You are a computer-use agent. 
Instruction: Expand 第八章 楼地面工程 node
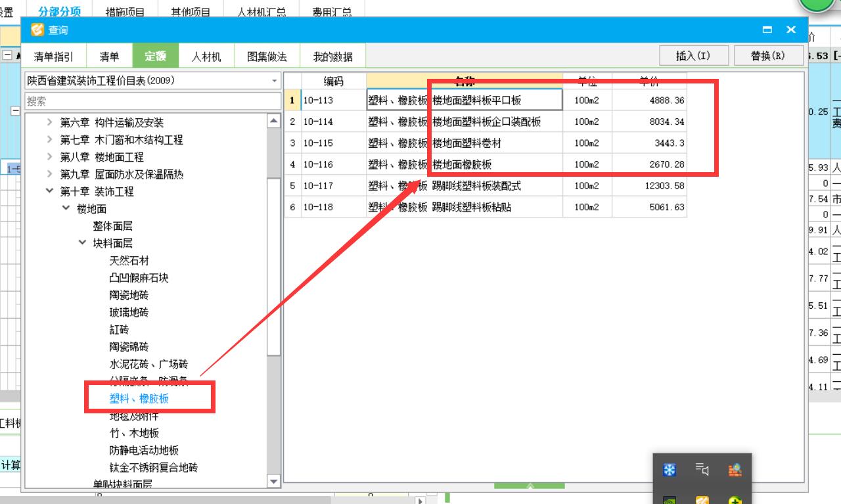click(50, 156)
